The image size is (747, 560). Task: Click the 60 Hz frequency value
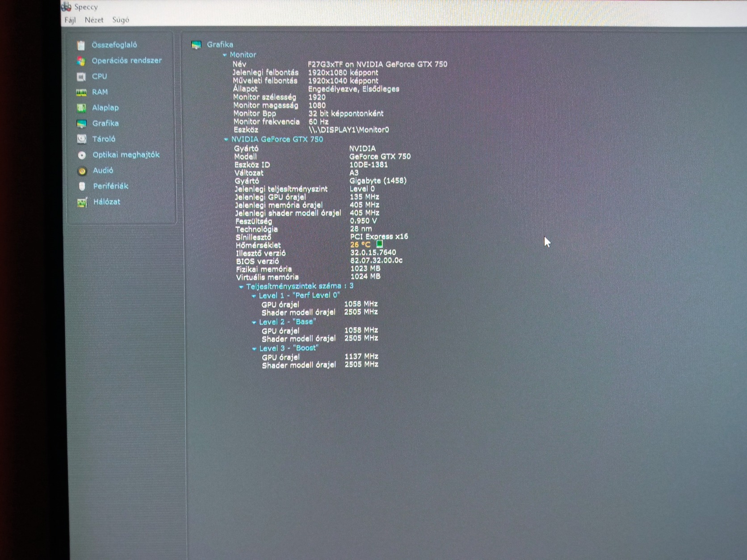coord(319,121)
